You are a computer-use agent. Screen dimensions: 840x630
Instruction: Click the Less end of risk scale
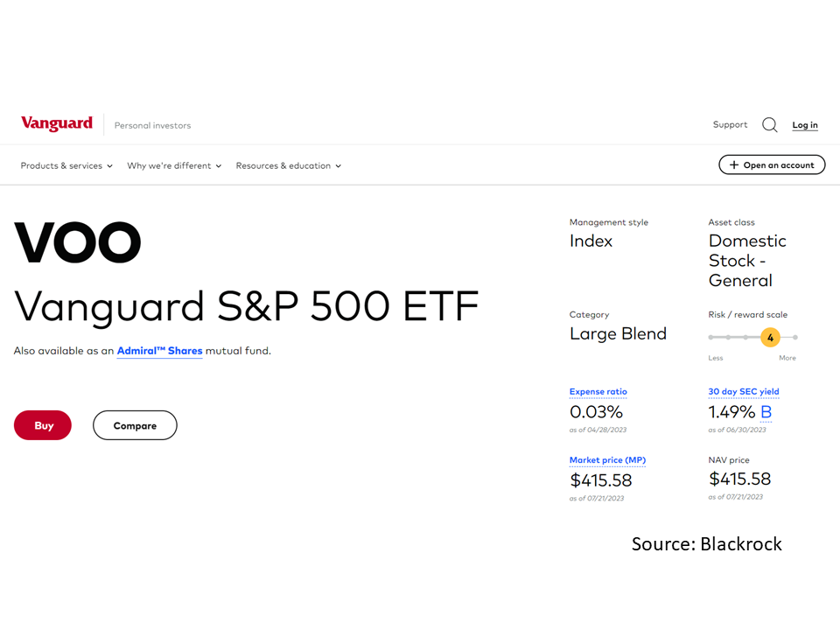715,358
